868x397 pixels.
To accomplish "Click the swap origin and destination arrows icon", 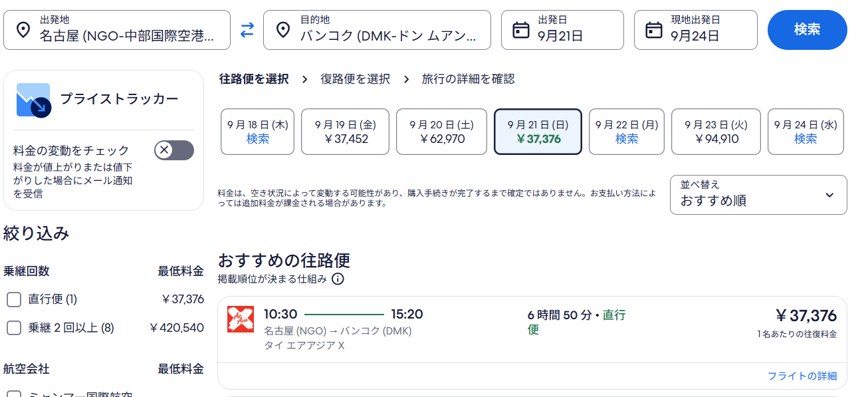I will [247, 30].
